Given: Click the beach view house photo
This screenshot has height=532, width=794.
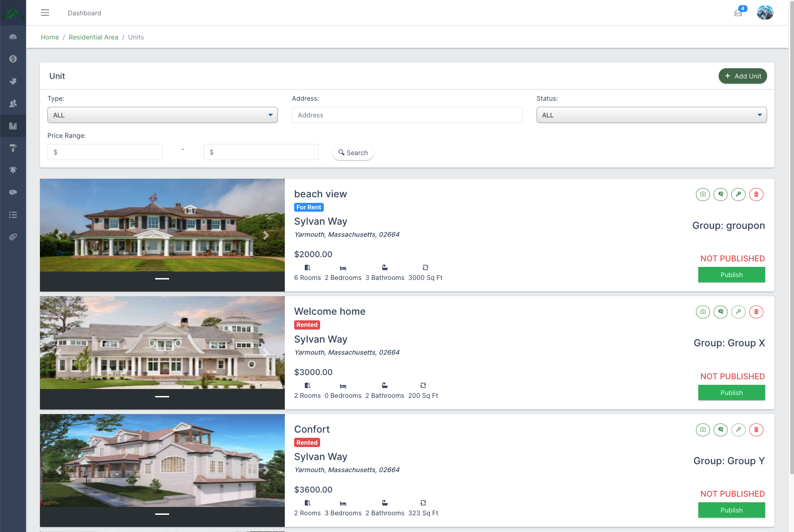Looking at the screenshot, I should [162, 225].
